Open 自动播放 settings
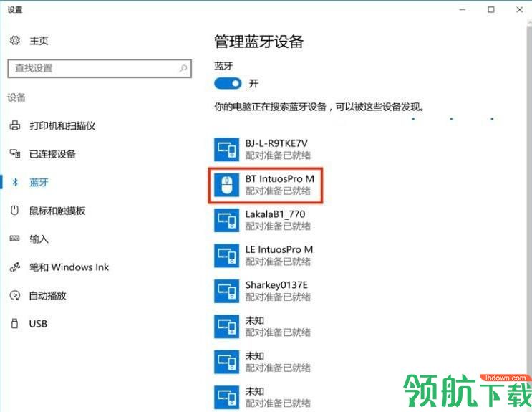The width and height of the screenshot is (532, 412). point(48,295)
